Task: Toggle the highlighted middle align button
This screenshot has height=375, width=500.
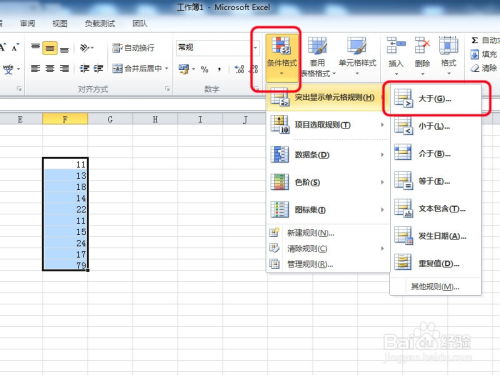Action: click(x=50, y=48)
